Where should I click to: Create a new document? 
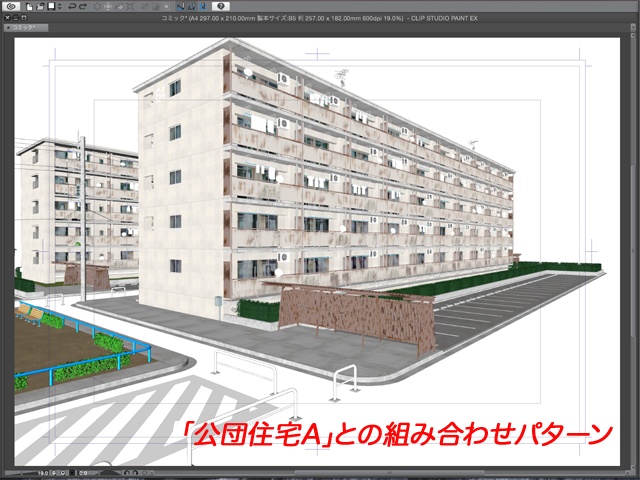(29, 6)
